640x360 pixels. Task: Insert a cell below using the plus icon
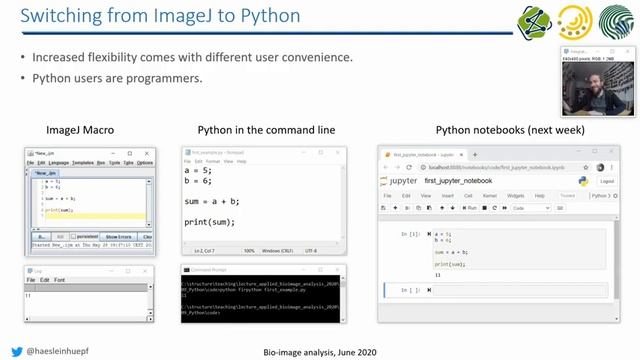[x=395, y=208]
